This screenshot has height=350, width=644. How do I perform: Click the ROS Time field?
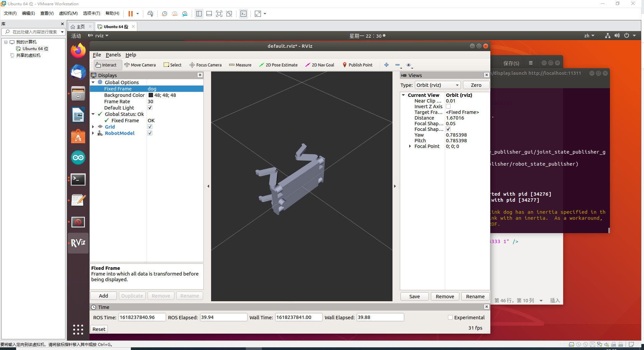point(142,317)
